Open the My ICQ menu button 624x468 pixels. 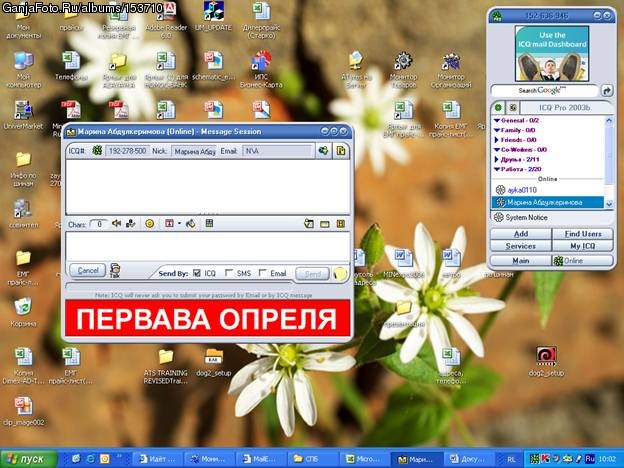(x=583, y=246)
